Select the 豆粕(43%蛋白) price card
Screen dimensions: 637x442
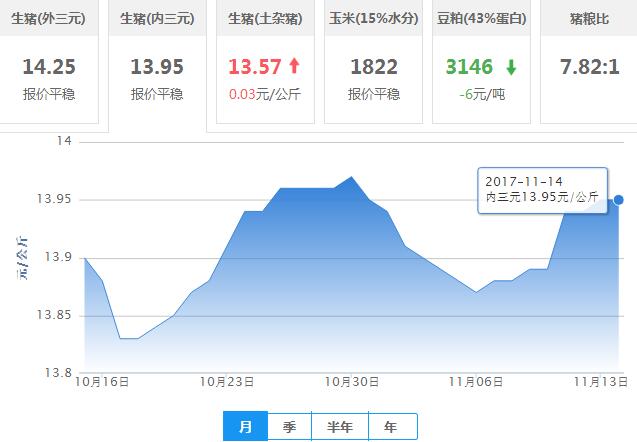[481, 62]
